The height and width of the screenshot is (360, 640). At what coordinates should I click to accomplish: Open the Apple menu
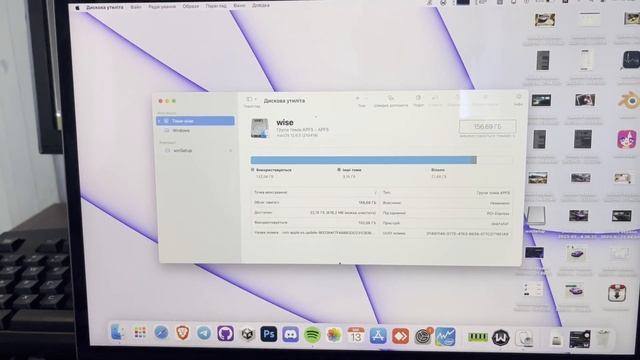(x=78, y=7)
